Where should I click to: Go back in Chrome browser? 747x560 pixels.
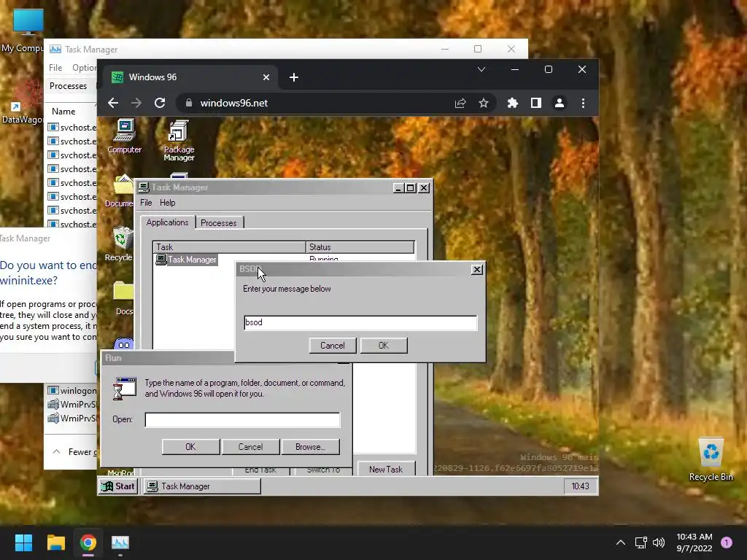tap(113, 103)
